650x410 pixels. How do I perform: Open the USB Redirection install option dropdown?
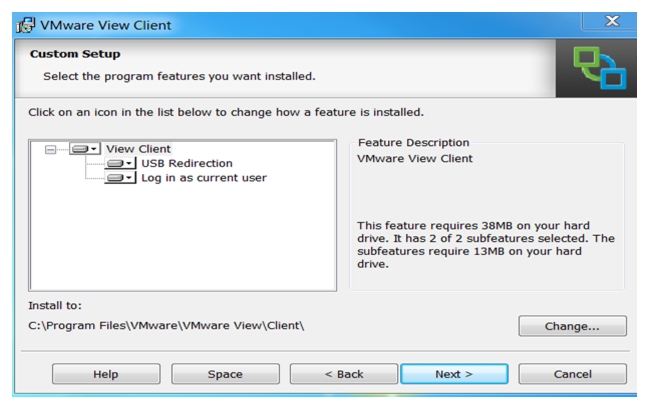120,163
